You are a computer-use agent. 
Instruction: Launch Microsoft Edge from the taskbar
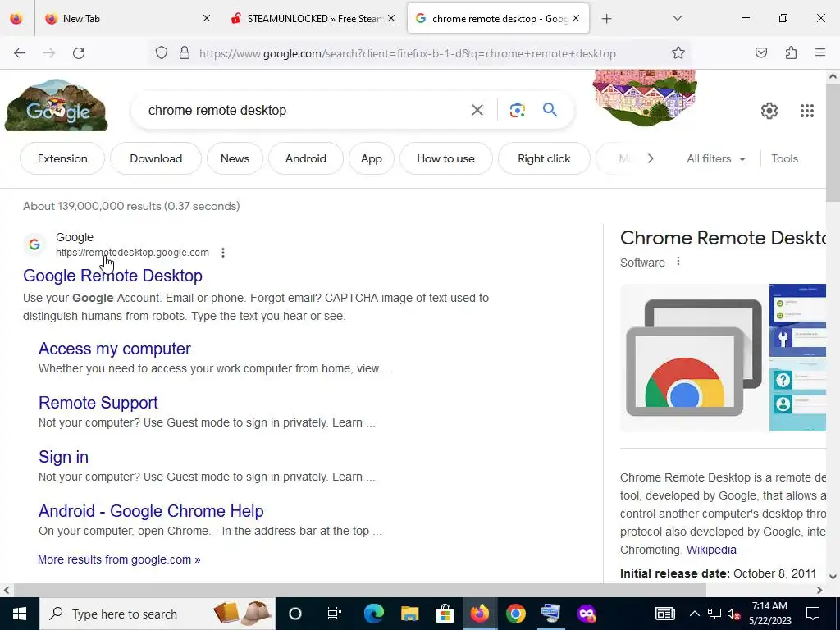(x=374, y=614)
